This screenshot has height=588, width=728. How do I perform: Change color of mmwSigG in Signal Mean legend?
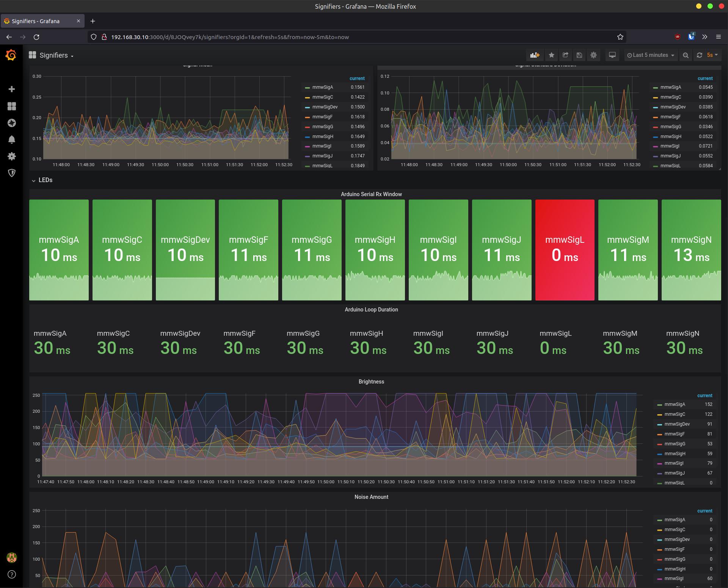(308, 127)
